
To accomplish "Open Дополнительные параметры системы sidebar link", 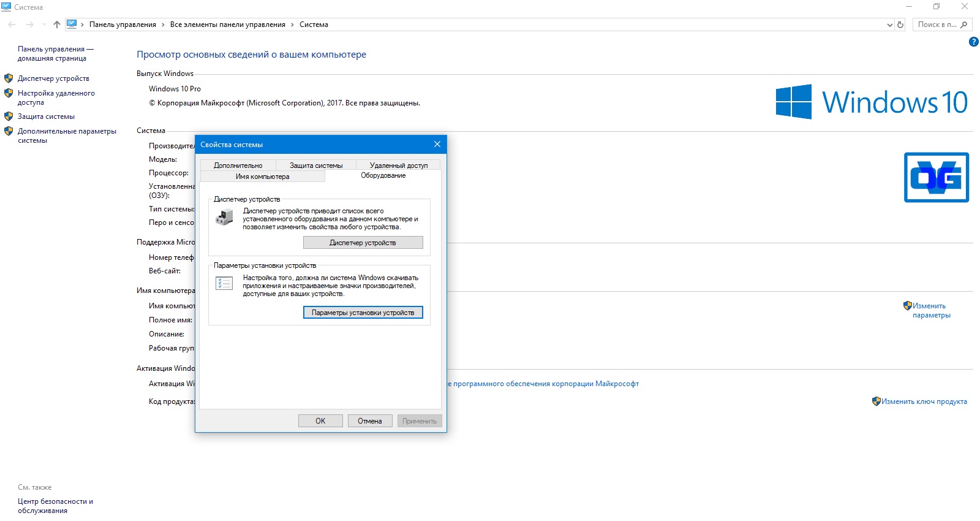I will click(67, 135).
